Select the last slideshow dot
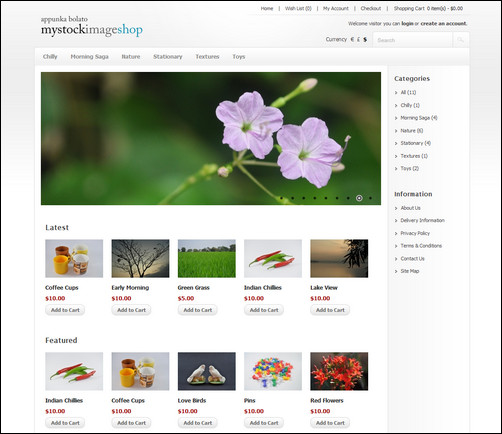Image resolution: width=502 pixels, height=434 pixels. [x=370, y=198]
